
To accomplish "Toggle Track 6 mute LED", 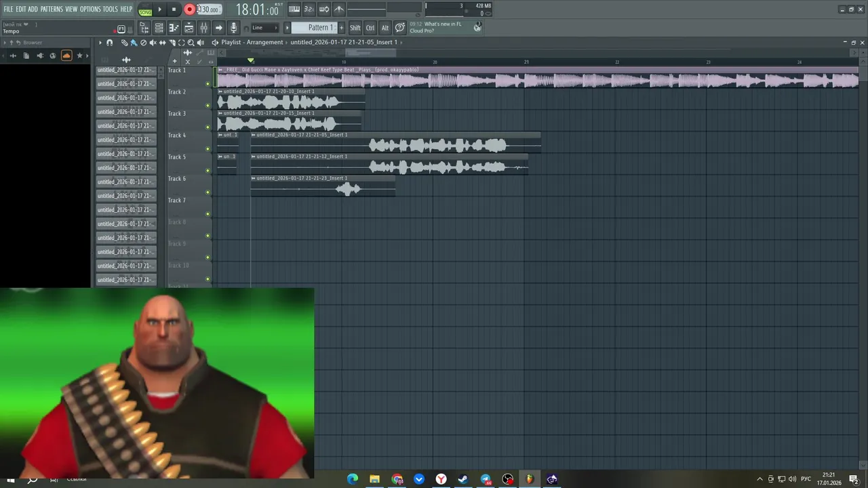I will [208, 192].
